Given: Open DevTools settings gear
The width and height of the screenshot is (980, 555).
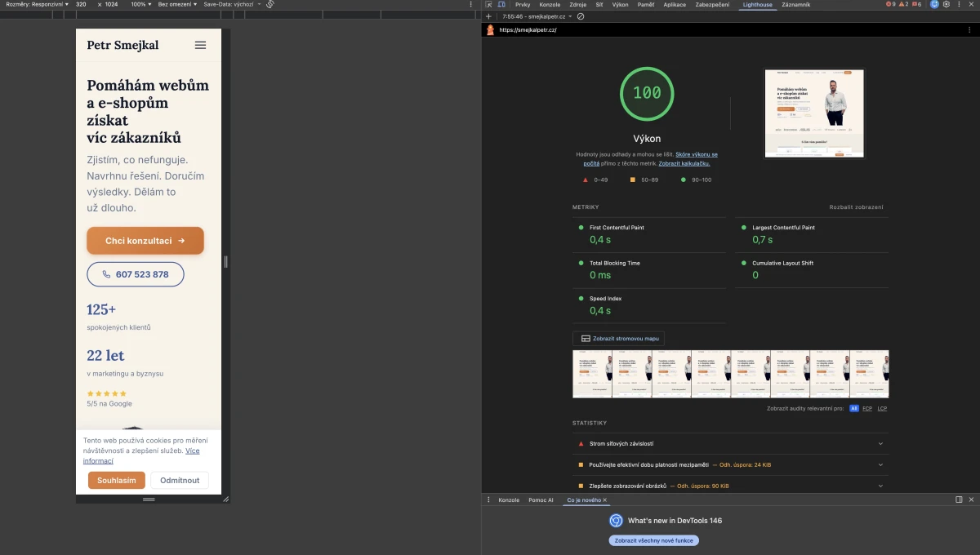Looking at the screenshot, I should [x=946, y=4].
